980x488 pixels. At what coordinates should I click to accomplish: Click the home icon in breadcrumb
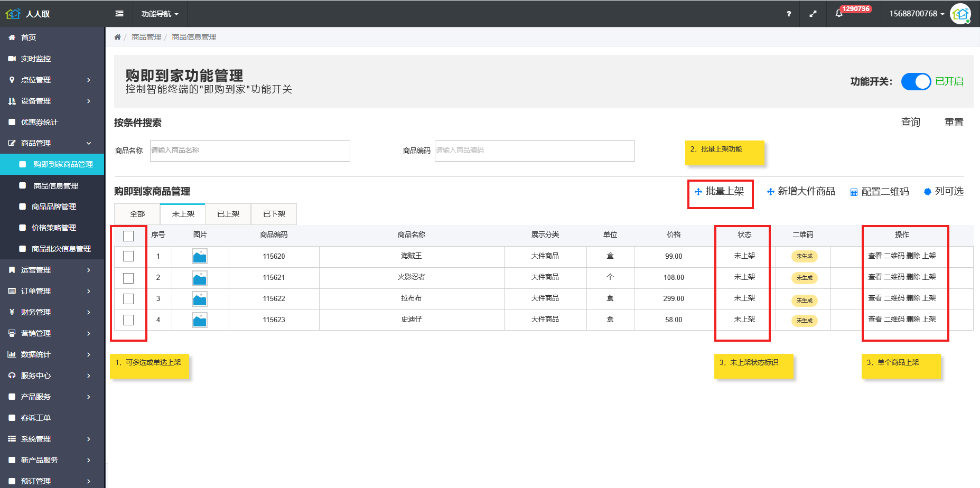point(117,37)
